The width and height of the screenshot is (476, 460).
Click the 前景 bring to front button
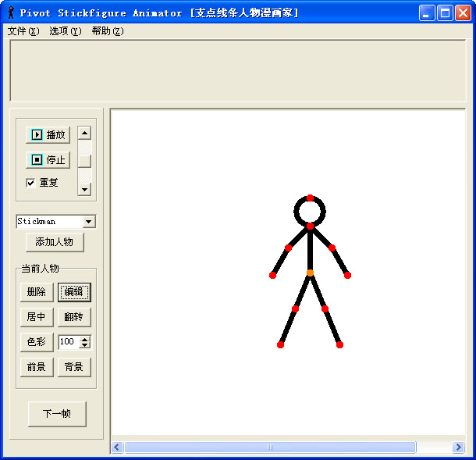pos(37,367)
